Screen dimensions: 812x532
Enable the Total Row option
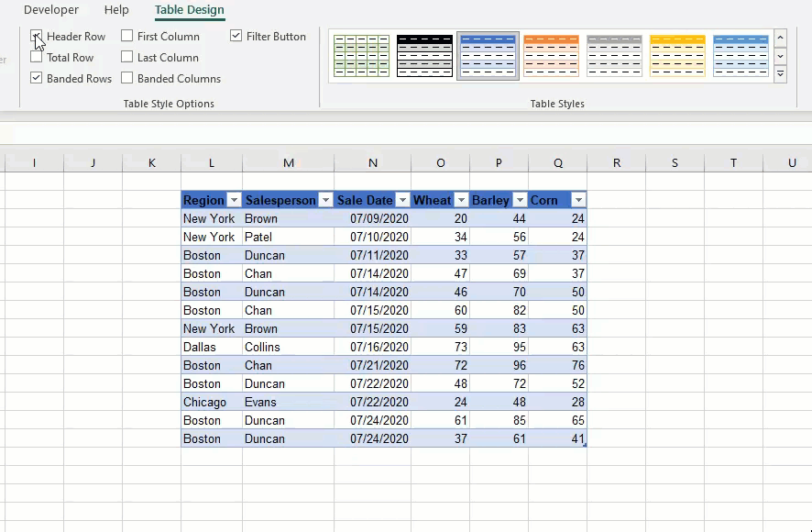36,57
